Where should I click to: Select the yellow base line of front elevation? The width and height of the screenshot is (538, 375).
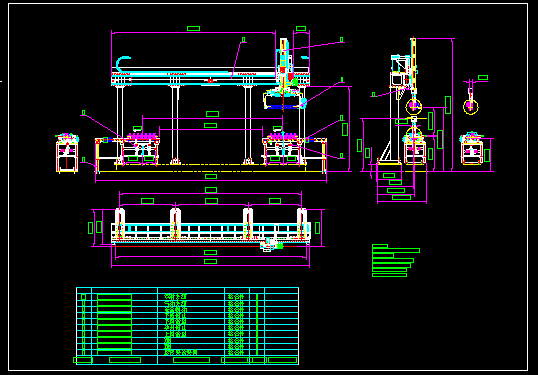(x=210, y=171)
